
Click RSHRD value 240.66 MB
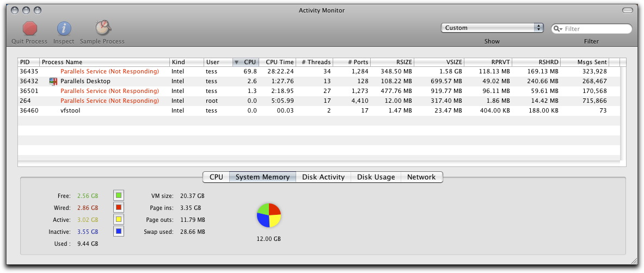click(x=542, y=81)
